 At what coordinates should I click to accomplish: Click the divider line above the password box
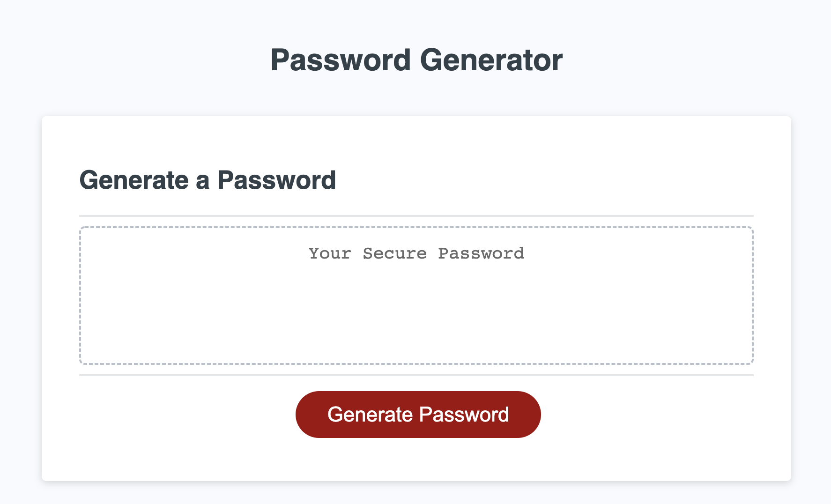(417, 215)
